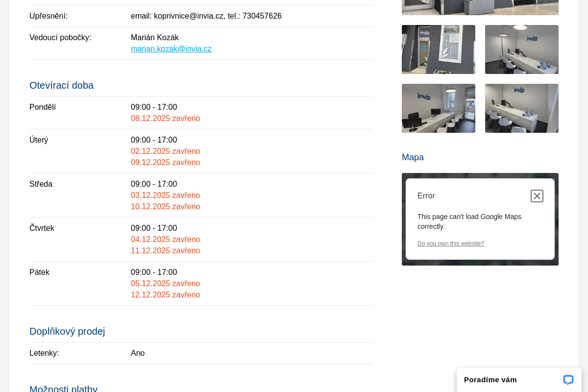Click Pátek hours 09:00 - 17:00
Image resolution: width=588 pixels, height=392 pixels.
pos(154,272)
